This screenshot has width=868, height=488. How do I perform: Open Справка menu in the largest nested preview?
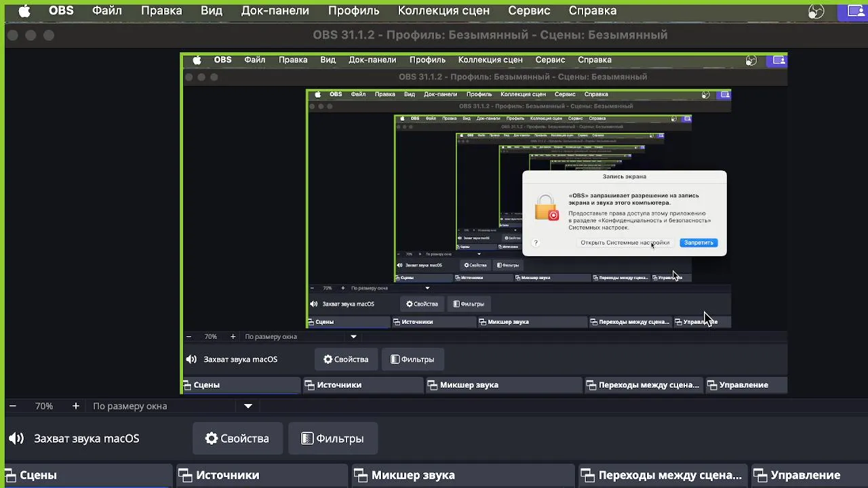[x=595, y=60]
